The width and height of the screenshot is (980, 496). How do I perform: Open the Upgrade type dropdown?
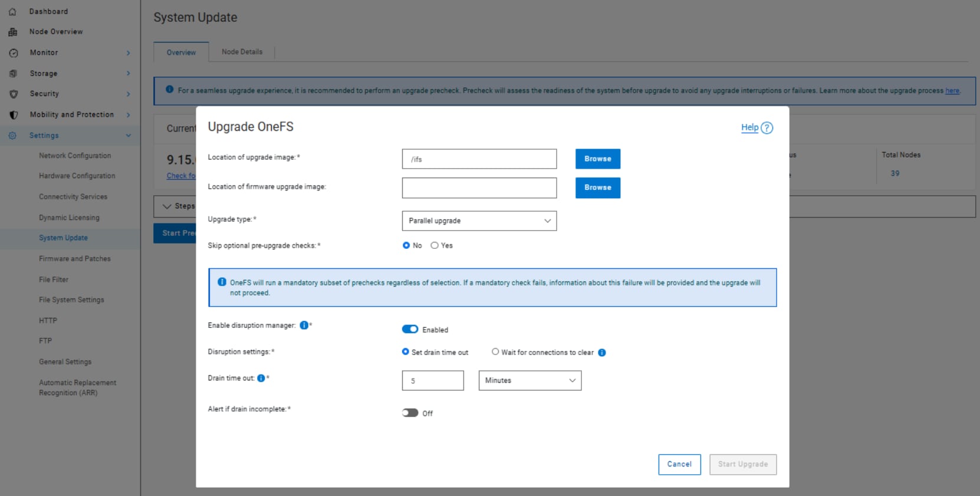tap(479, 221)
